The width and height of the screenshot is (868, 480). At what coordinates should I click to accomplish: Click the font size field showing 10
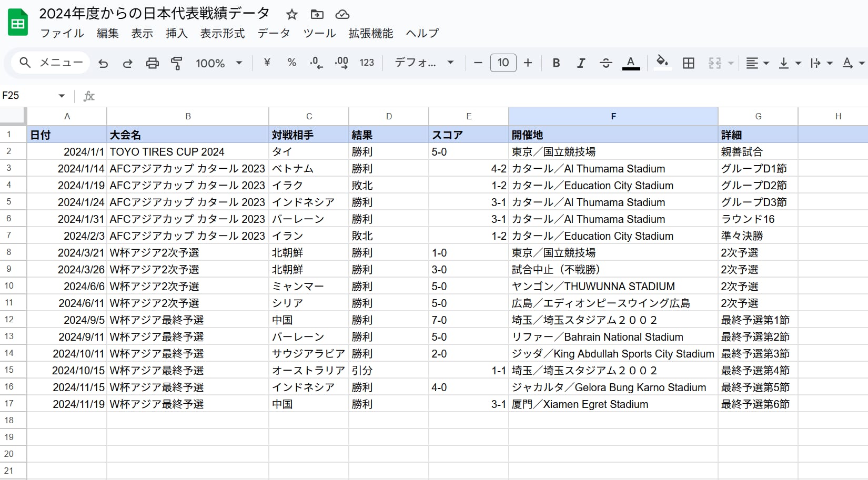tap(503, 63)
